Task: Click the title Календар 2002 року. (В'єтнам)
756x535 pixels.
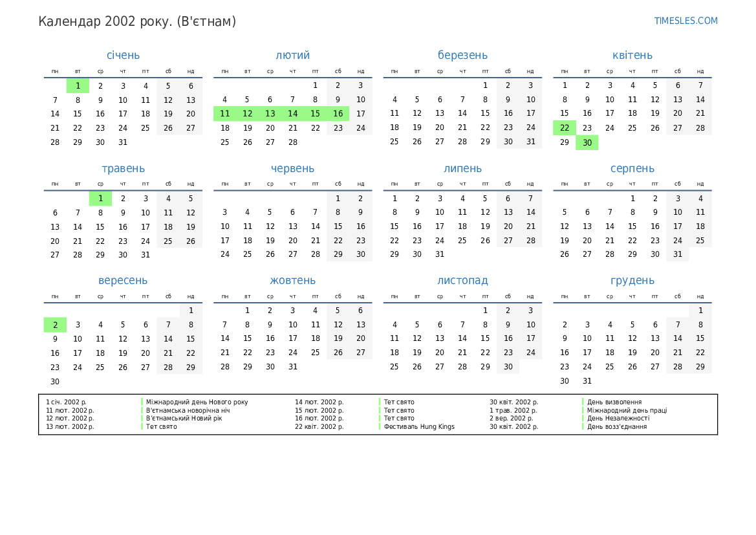Action: 137,22
